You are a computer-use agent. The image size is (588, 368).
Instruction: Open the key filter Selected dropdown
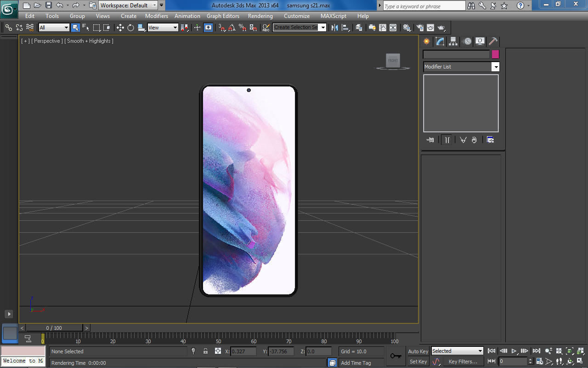coord(457,351)
